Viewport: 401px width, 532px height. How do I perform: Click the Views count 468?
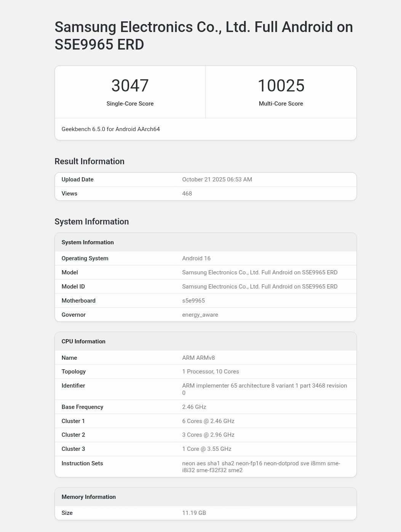click(187, 194)
